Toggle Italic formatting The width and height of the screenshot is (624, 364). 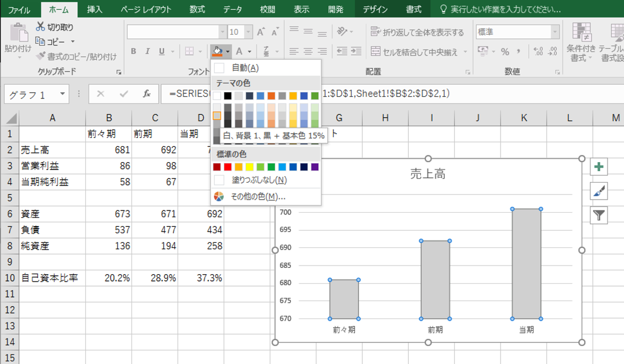pyautogui.click(x=147, y=51)
